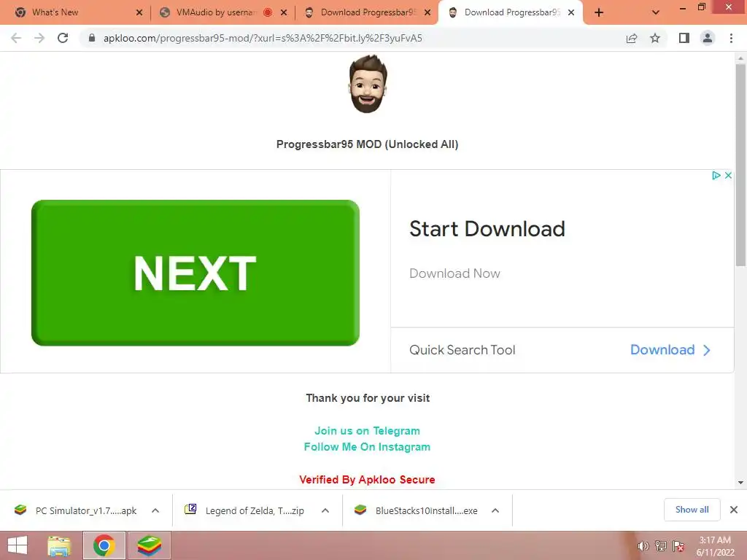Click the Thank you for your visit text
The width and height of the screenshot is (747, 560).
pos(368,398)
